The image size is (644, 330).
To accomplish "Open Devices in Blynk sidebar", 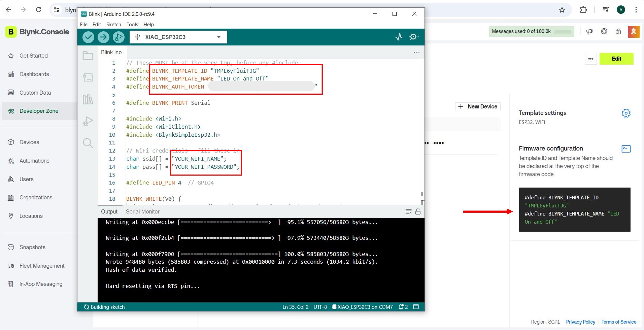I will [29, 142].
